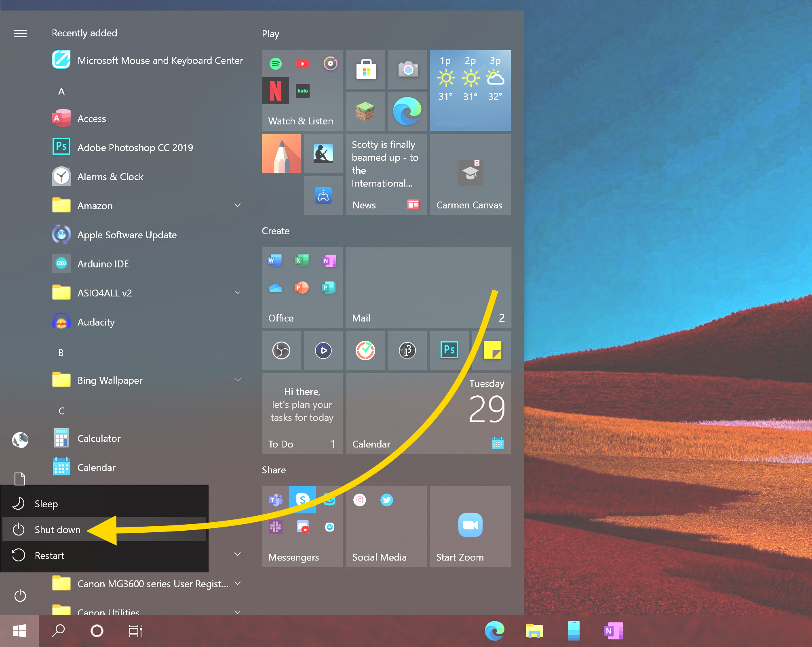Choose Sleep from the power menu
Image resolution: width=812 pixels, height=647 pixels.
[x=104, y=504]
